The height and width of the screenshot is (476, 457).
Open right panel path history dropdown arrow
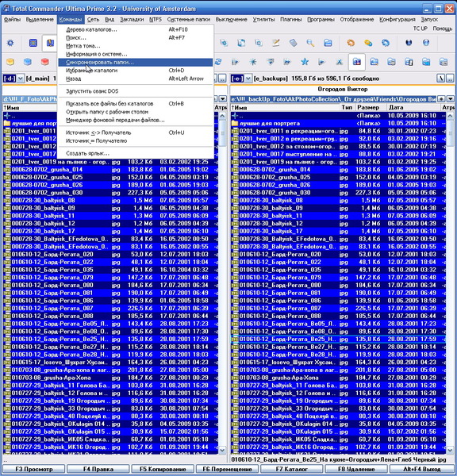[450, 99]
